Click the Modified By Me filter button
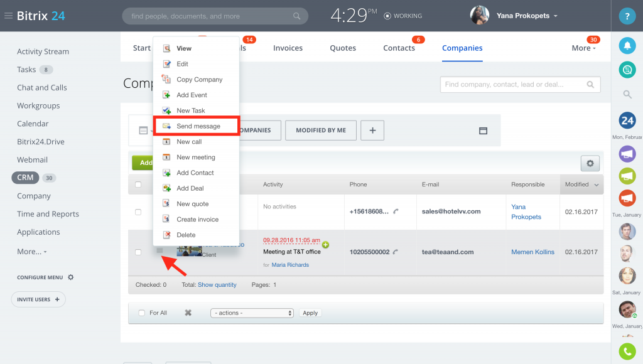The image size is (643, 364). pyautogui.click(x=321, y=131)
